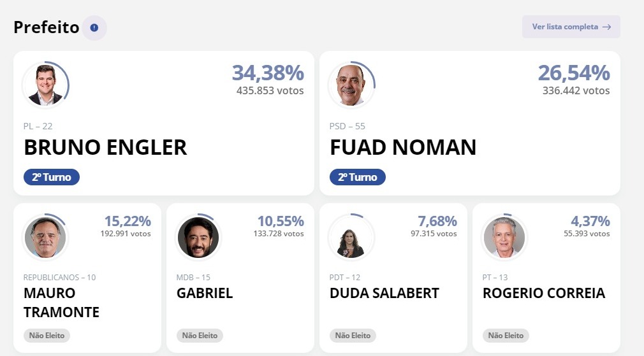644x356 pixels.
Task: Click Rogerio Correia's portrait photo
Action: click(504, 237)
